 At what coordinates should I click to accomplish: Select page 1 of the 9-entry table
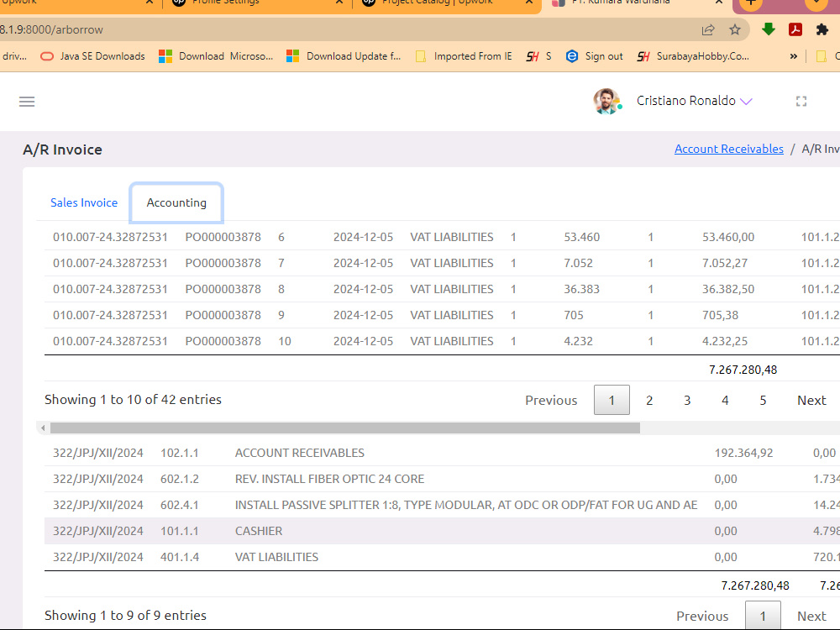coord(763,616)
